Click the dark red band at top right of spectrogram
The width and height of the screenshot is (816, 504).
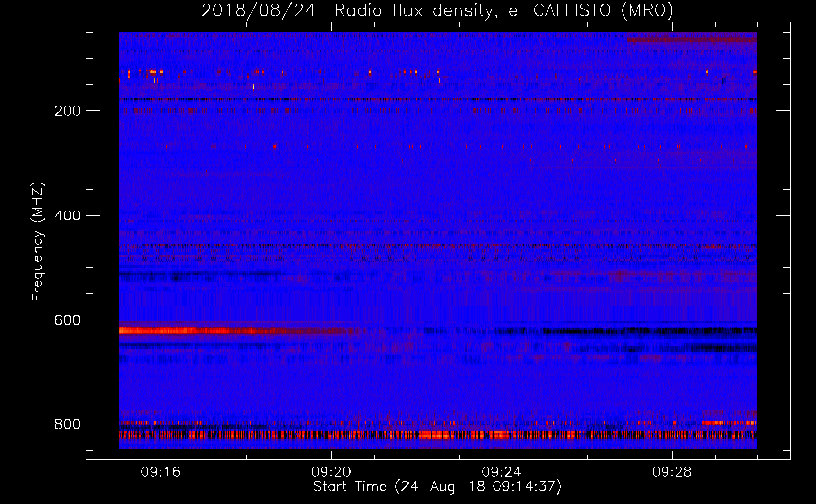pyautogui.click(x=692, y=39)
